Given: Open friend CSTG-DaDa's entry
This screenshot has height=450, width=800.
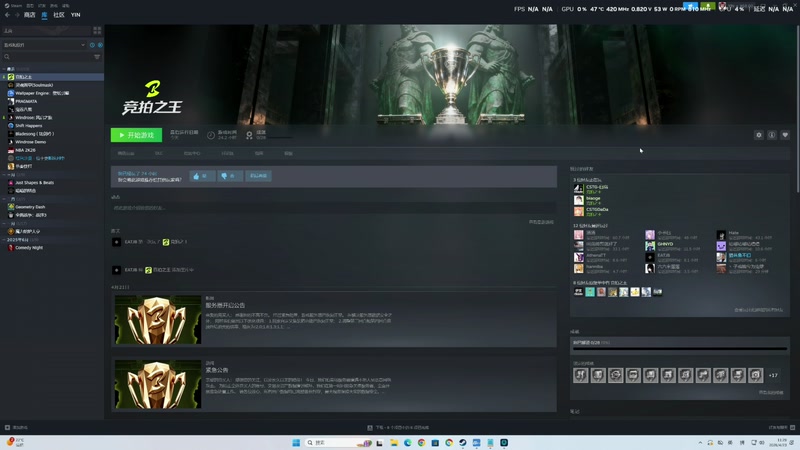Looking at the screenshot, I should (592, 211).
